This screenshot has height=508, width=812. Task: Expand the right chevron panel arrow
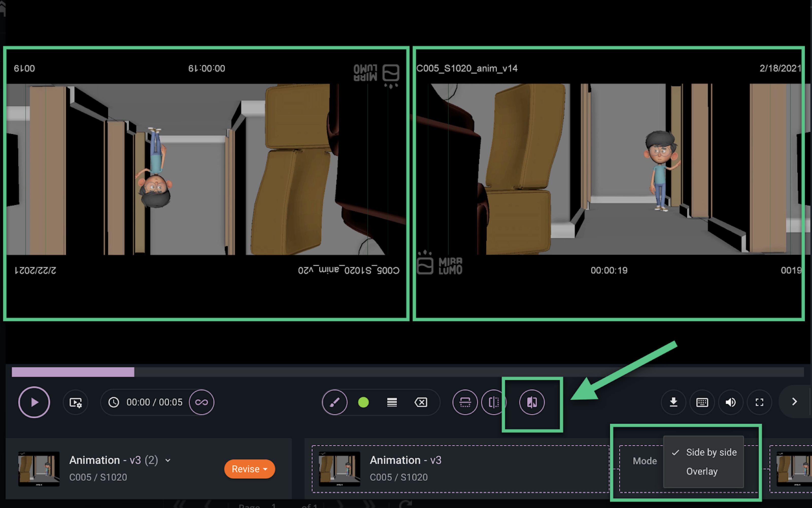[794, 401]
